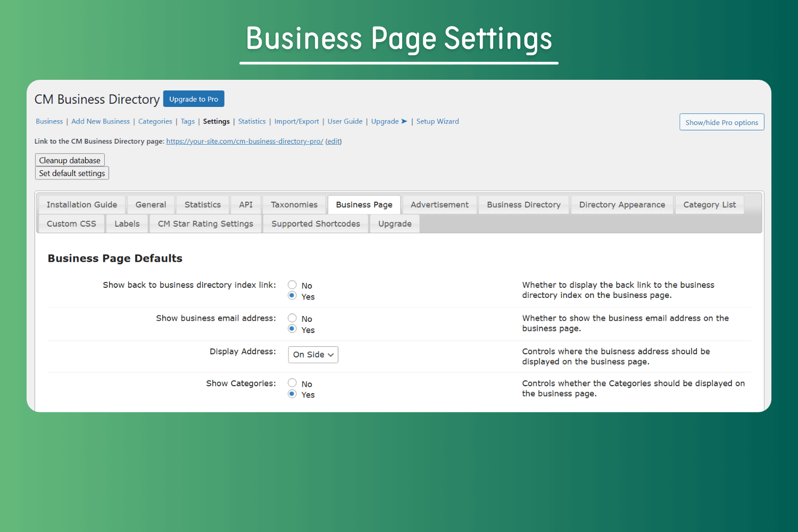Click the Upgrade to Pro button
The width and height of the screenshot is (798, 532).
tap(194, 99)
